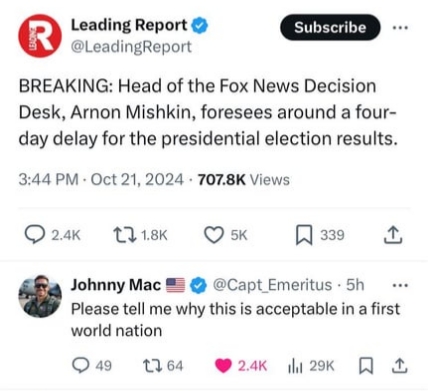Click the @LeadingReport handle
Screen dimensions: 428x391
click(x=131, y=47)
